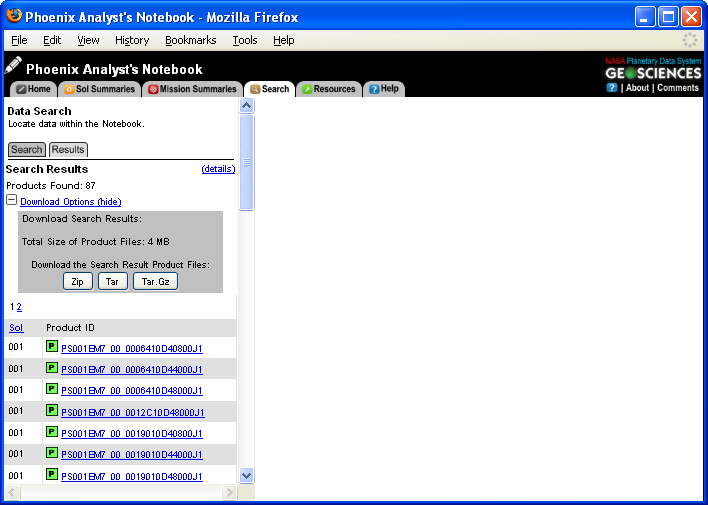Click the pencil icon beside Phoenix Analyst's Notebook
The height and width of the screenshot is (505, 708).
tap(13, 65)
